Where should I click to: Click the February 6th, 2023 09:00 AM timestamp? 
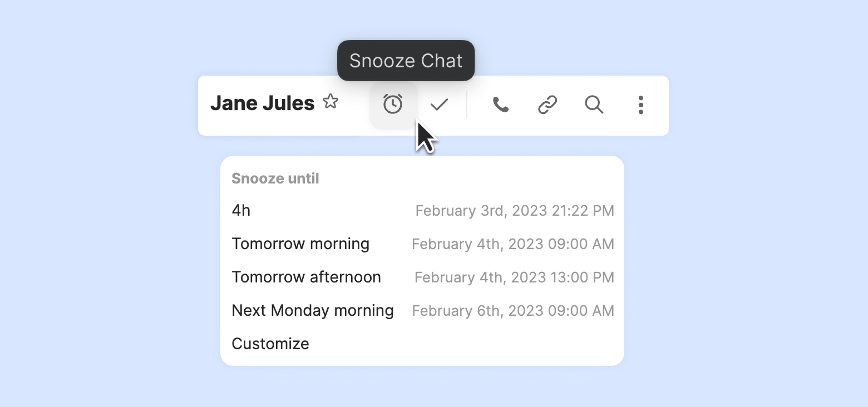click(512, 310)
